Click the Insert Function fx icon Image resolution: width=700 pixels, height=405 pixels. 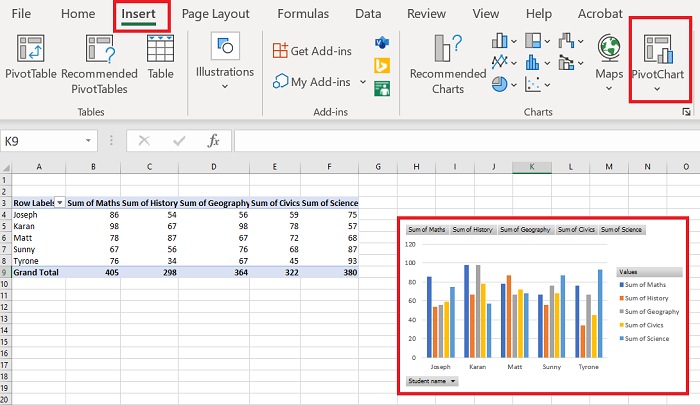click(212, 141)
